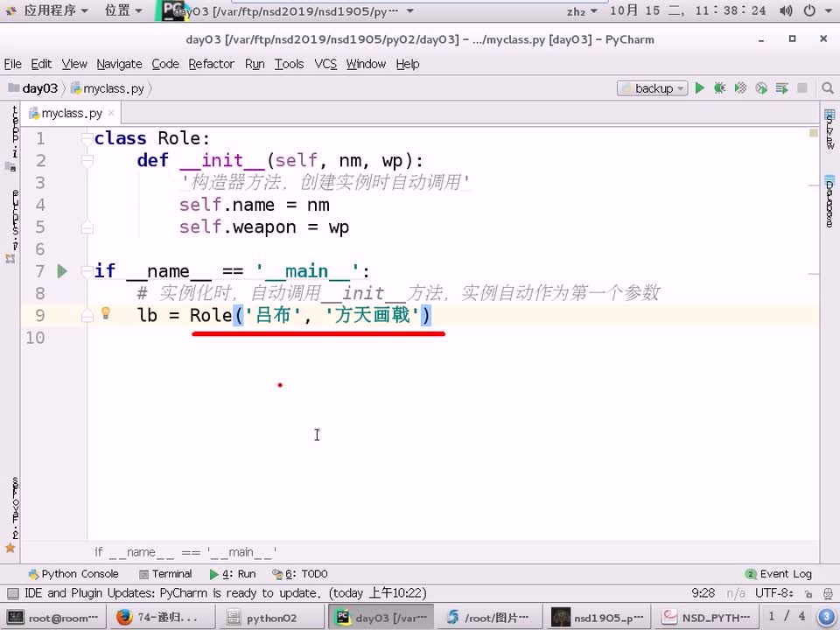This screenshot has height=630, width=840.
Task: Open the File menu
Action: [12, 64]
